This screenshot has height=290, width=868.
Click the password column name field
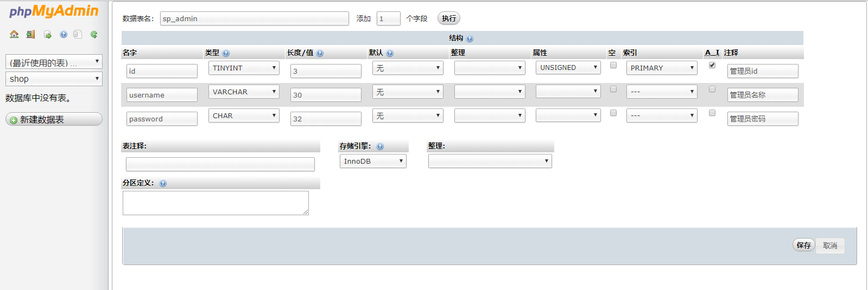tap(162, 119)
